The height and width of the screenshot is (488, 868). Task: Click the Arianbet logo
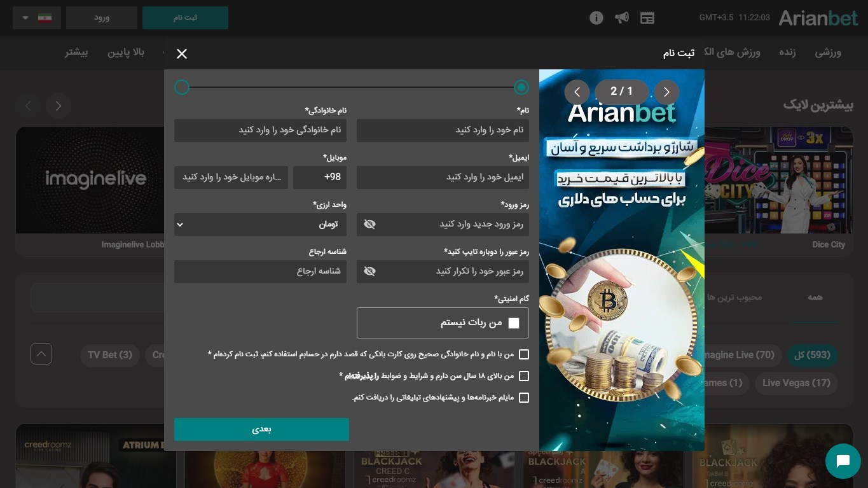point(818,18)
